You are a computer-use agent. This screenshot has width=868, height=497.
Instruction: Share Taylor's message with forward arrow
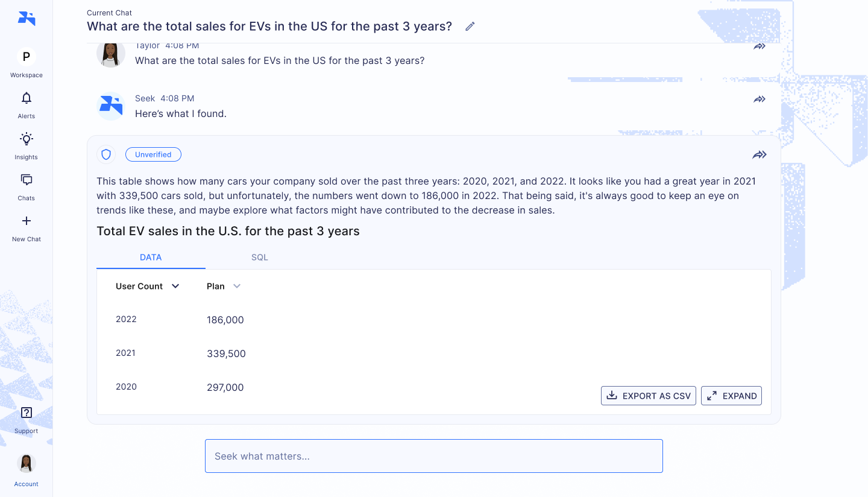pyautogui.click(x=759, y=46)
